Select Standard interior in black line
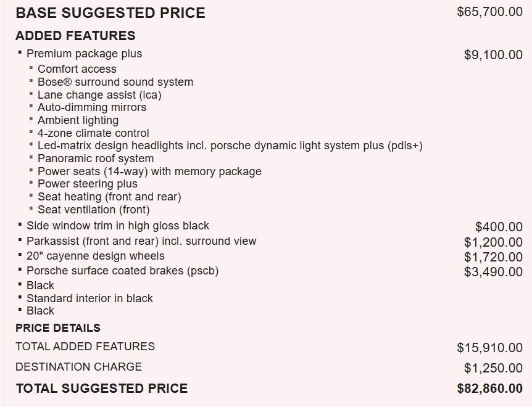Image resolution: width=532 pixels, height=407 pixels. 89,298
